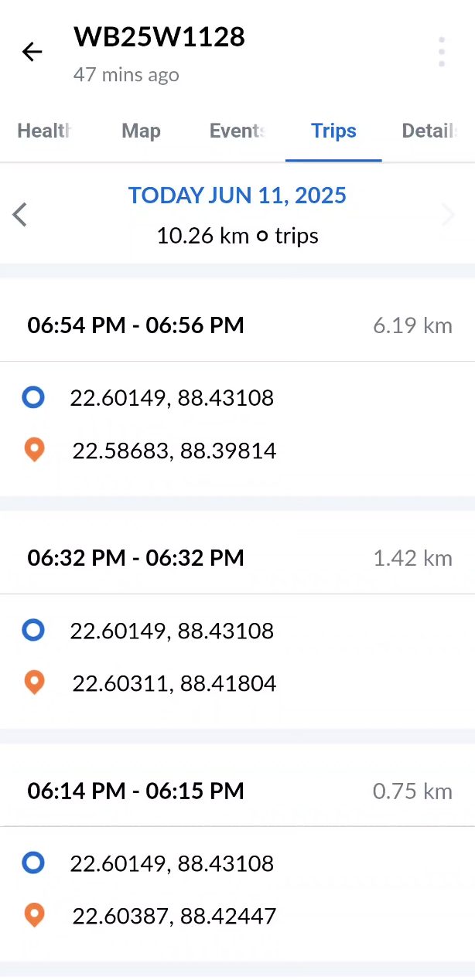The width and height of the screenshot is (475, 980).
Task: Switch to the Health tab
Action: click(x=45, y=131)
